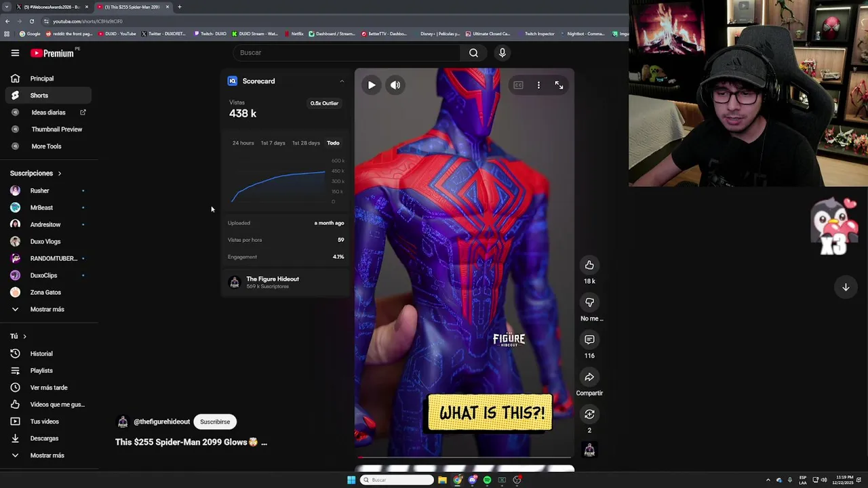
Task: Open Zona Gatos subscription channel
Action: pos(49,292)
